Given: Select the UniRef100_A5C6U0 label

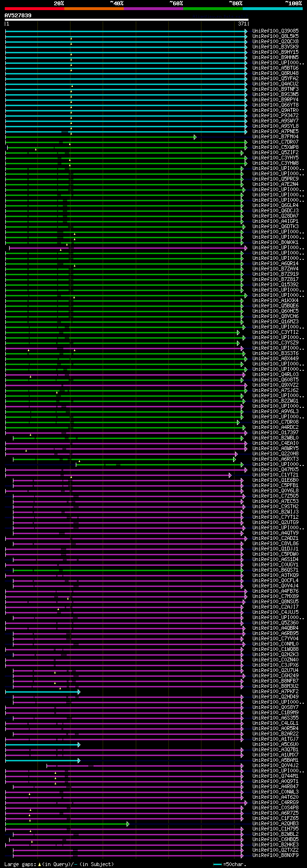Looking at the screenshot, I should (x=275, y=744).
